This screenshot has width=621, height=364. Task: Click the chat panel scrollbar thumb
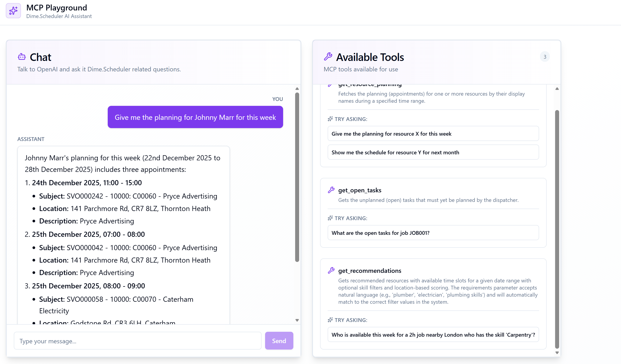[x=297, y=177]
